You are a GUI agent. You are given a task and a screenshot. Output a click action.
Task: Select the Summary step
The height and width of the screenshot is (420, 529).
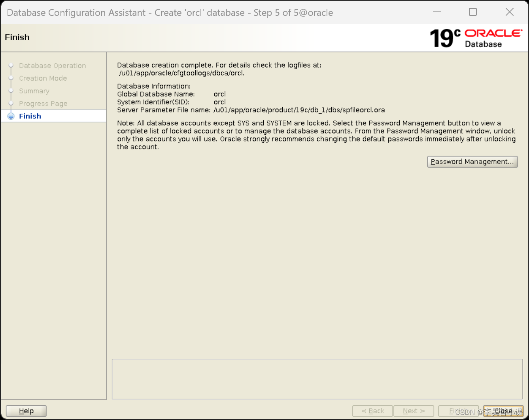pyautogui.click(x=34, y=91)
